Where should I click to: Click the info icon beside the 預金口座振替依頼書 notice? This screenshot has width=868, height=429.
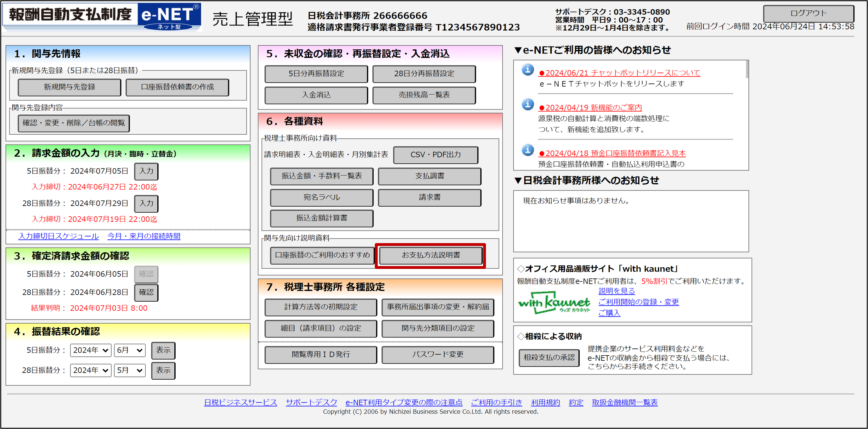[x=528, y=150]
